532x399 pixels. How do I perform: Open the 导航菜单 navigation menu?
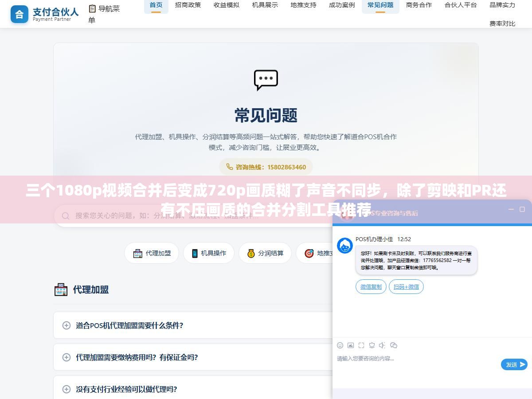coord(104,14)
